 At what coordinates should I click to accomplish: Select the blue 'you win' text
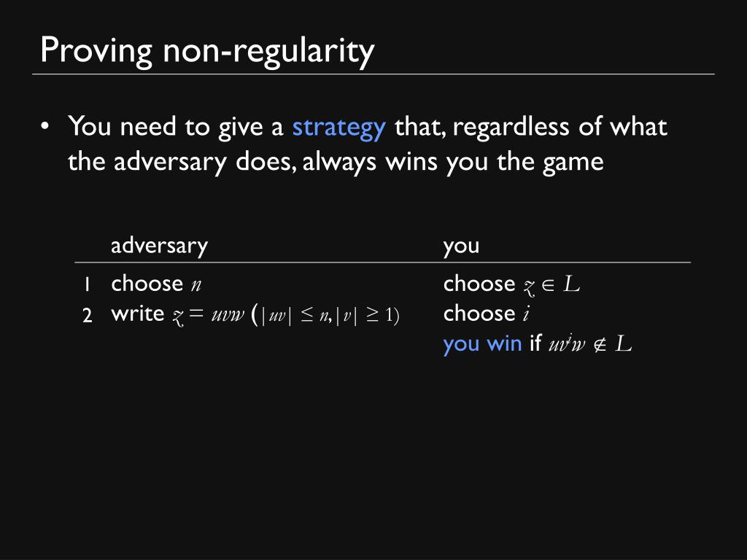[482, 344]
